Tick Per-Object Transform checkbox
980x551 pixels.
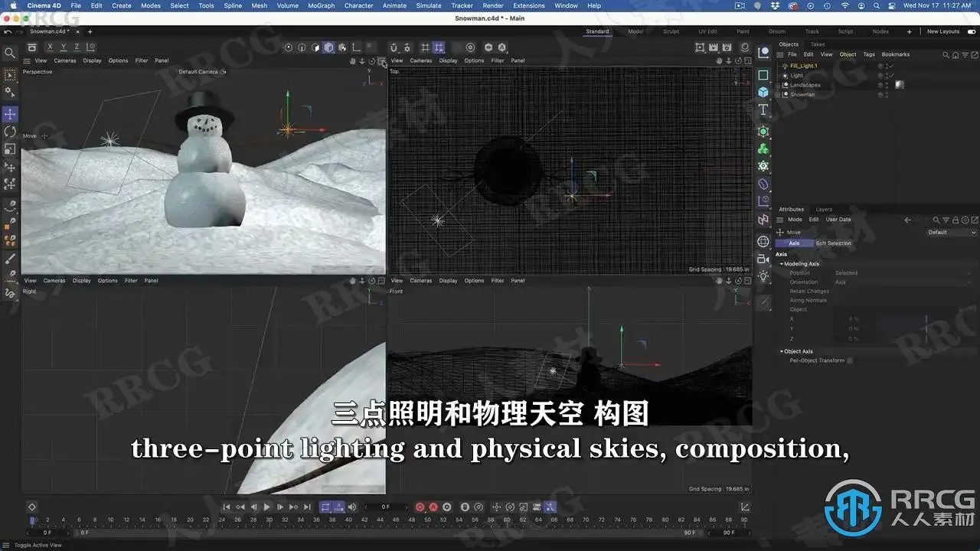pos(850,360)
